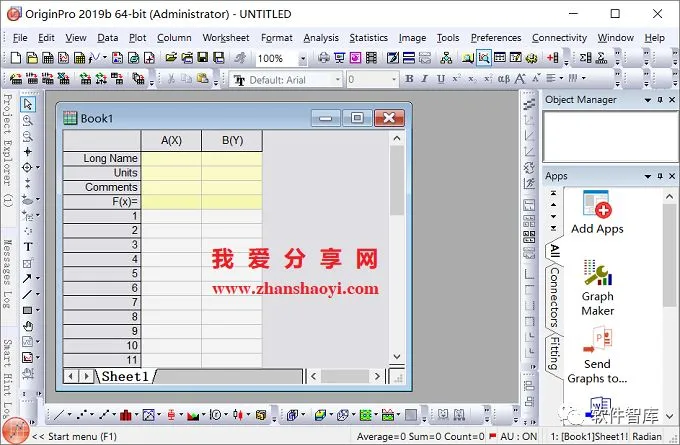Open the Connectivity menu

coord(559,38)
